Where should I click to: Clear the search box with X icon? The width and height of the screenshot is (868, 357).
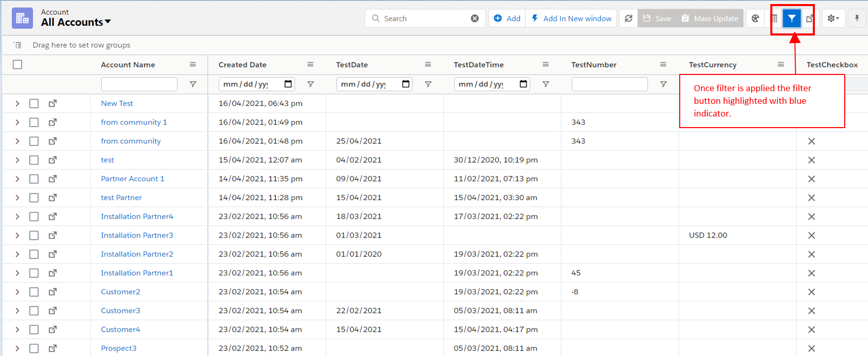pos(475,19)
